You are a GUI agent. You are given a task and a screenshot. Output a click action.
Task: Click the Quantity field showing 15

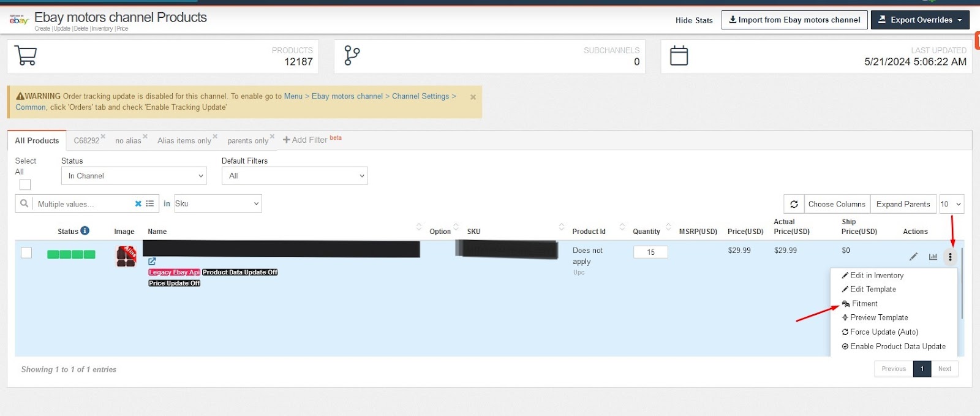coord(650,252)
